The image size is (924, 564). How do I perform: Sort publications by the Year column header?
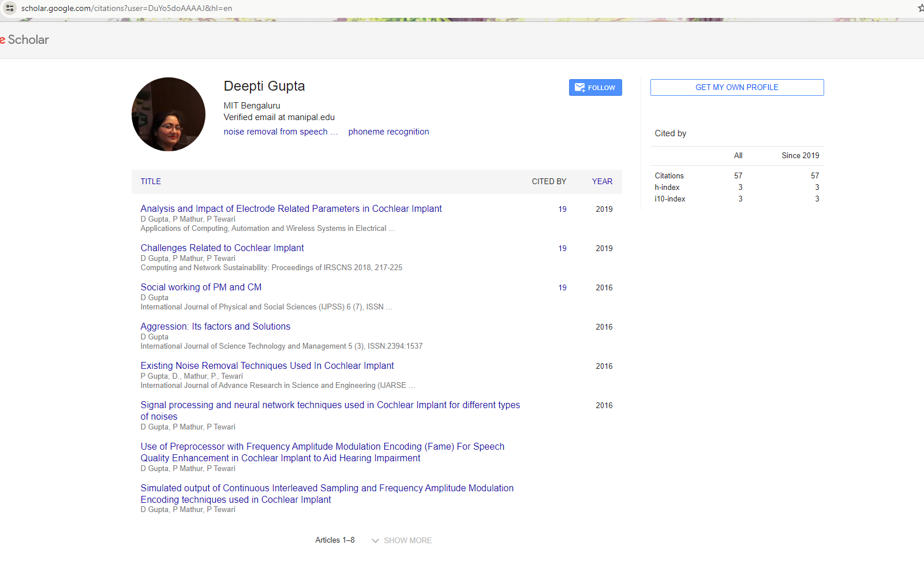click(x=602, y=181)
